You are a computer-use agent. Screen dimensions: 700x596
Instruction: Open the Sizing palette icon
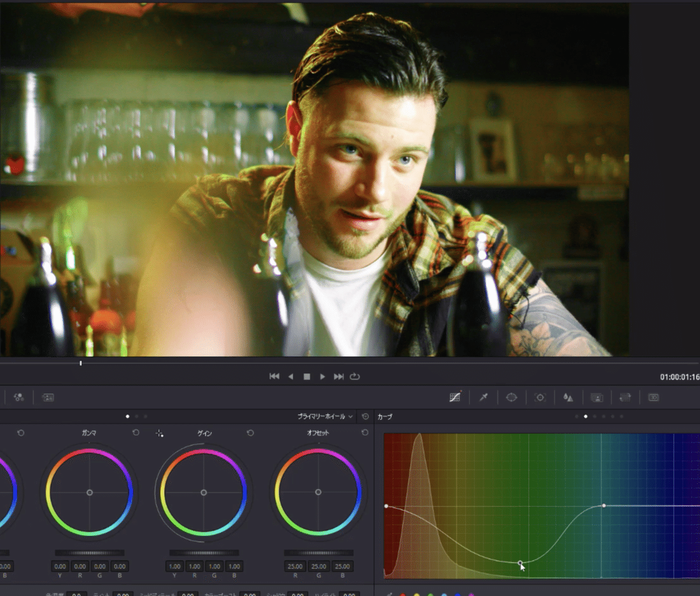pyautogui.click(x=625, y=397)
